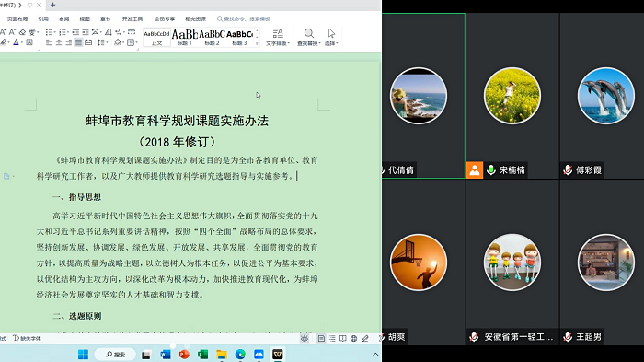
Task: Apply numbered list formatting
Action: (62, 32)
